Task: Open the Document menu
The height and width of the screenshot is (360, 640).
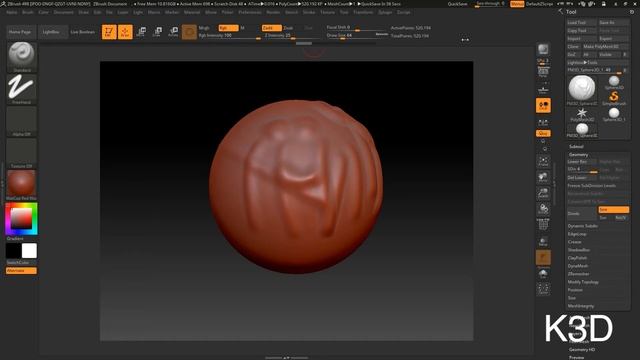Action: [x=64, y=12]
